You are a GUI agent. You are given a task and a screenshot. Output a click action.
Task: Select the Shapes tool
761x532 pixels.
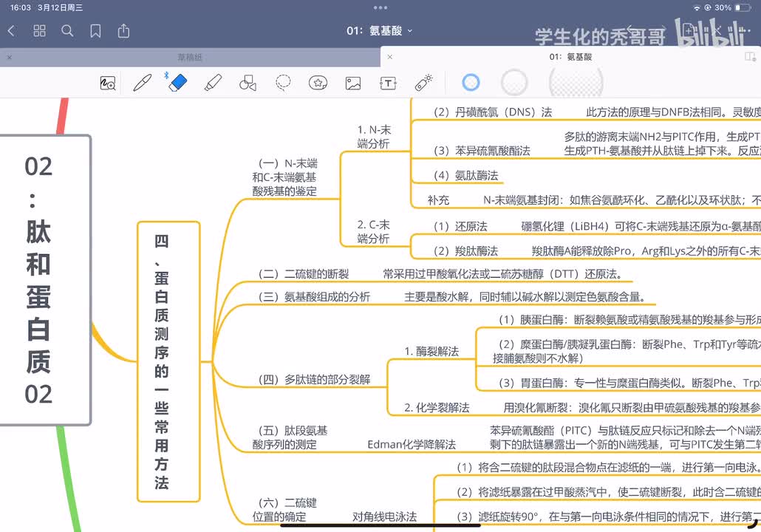(248, 83)
